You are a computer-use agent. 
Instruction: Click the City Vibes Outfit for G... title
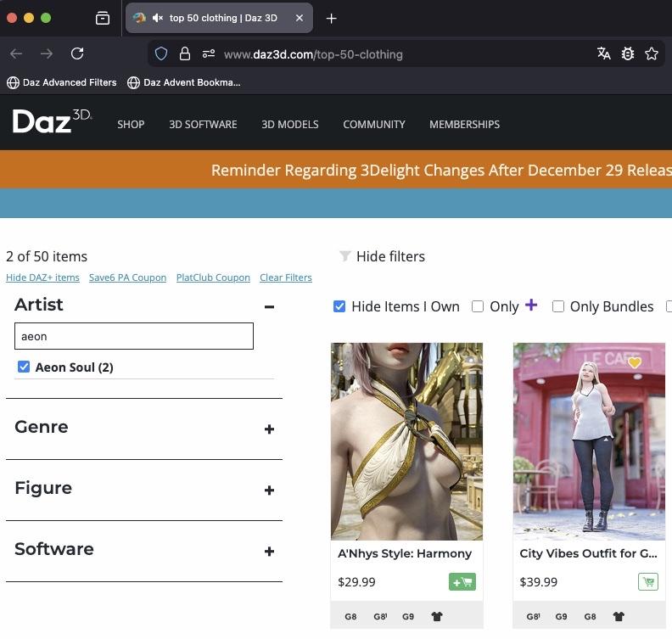click(x=588, y=553)
